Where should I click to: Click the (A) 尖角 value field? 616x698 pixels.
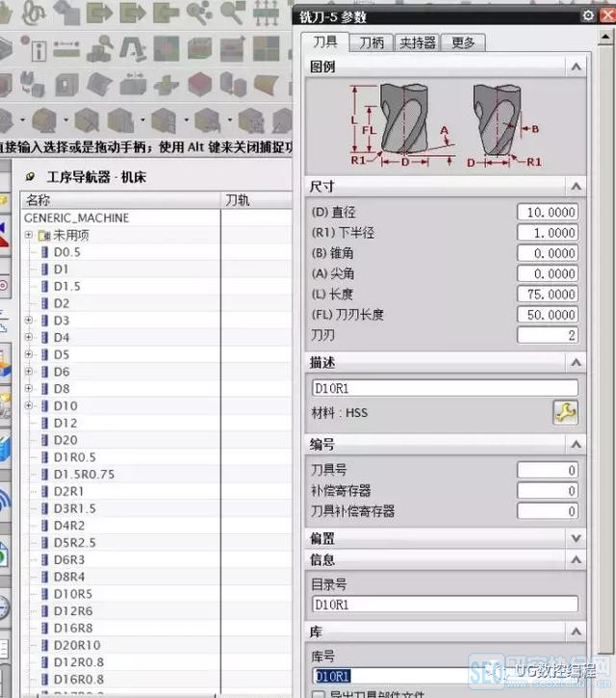pos(548,273)
